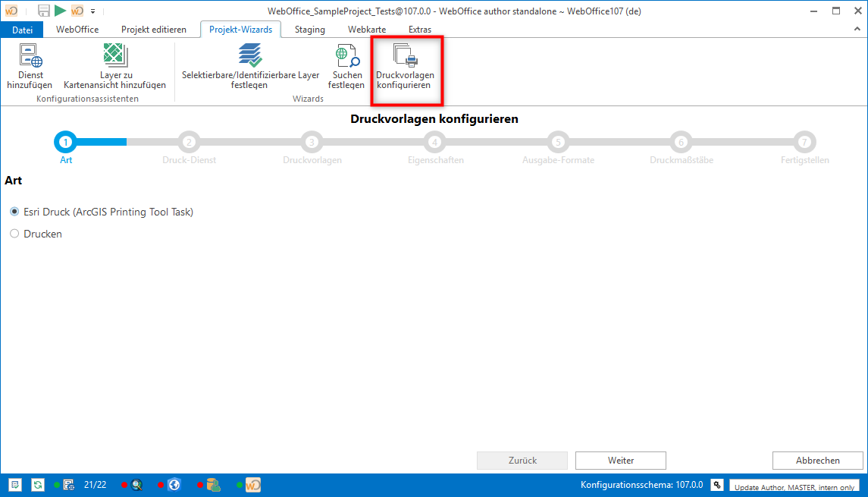
Task: Click wizard step 4 Eigenschaften circle
Action: 435,143
